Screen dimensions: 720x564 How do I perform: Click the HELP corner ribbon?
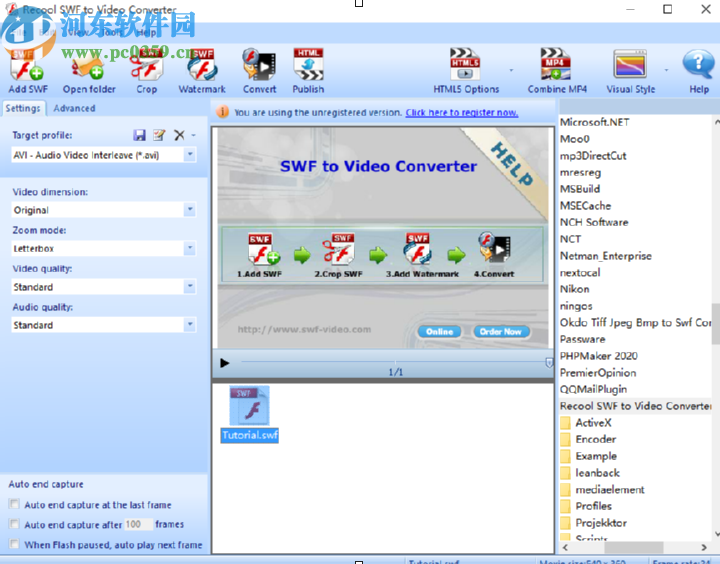click(512, 164)
